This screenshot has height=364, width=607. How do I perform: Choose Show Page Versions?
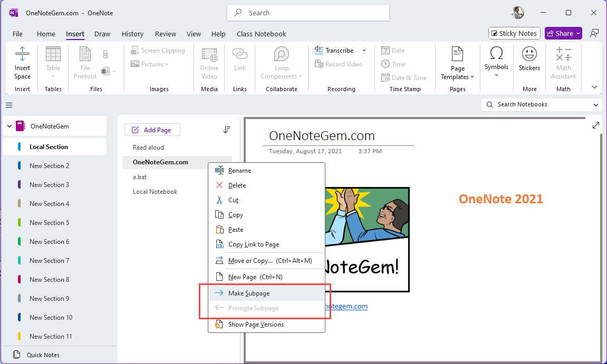pyautogui.click(x=266, y=324)
